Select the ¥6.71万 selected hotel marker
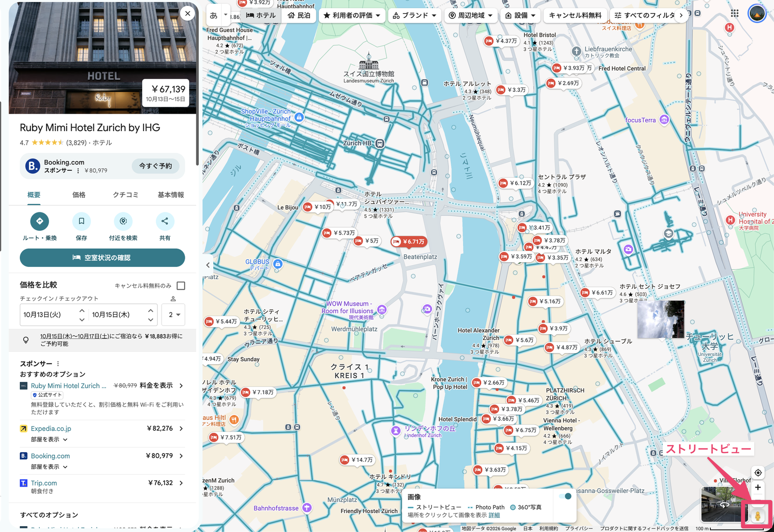This screenshot has height=532, width=774. [409, 241]
